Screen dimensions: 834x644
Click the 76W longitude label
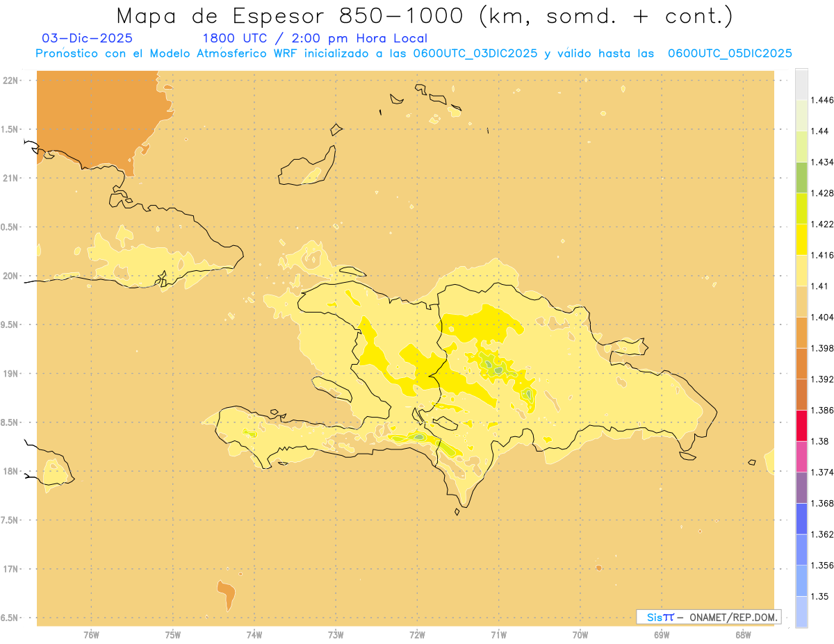pyautogui.click(x=91, y=634)
